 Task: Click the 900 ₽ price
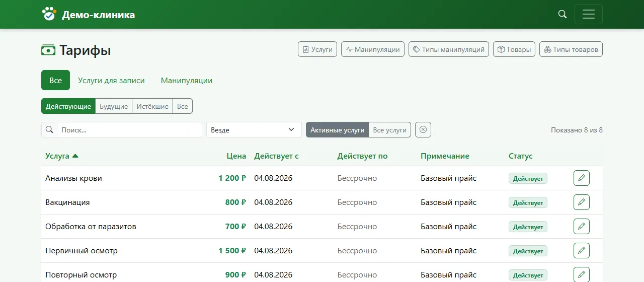point(235,275)
